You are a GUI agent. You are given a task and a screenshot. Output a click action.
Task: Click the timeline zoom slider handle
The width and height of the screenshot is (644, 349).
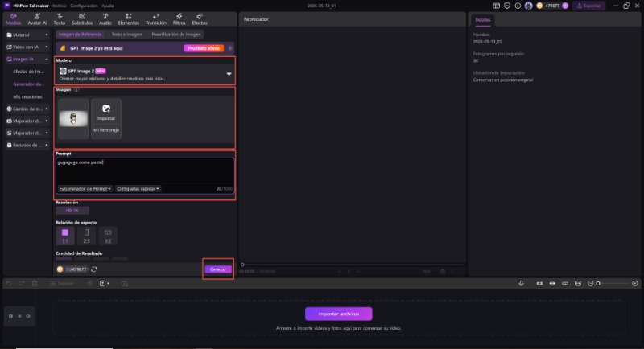[598, 283]
